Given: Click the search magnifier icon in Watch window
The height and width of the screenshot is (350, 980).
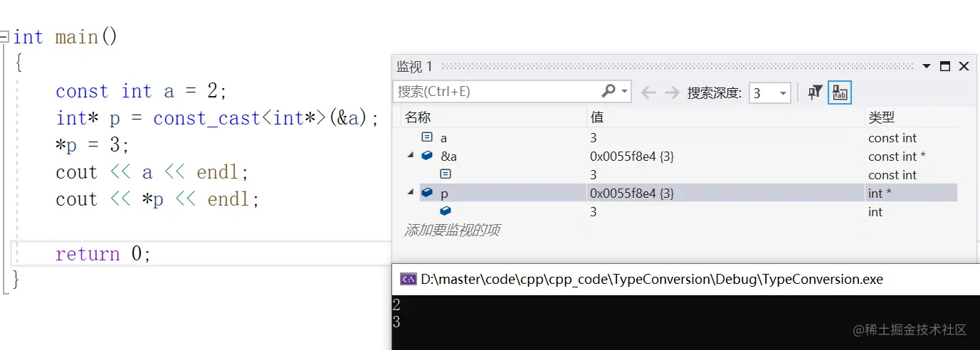Looking at the screenshot, I should (x=608, y=92).
